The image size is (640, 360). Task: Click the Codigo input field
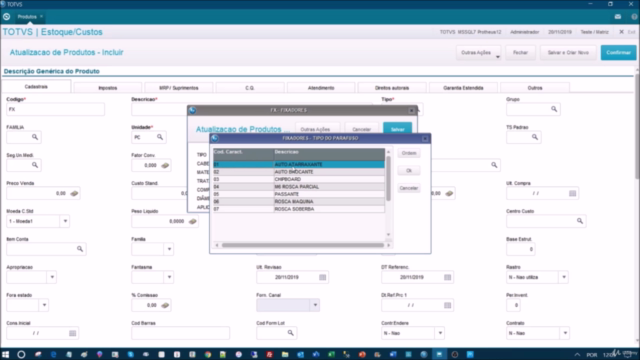[56, 109]
